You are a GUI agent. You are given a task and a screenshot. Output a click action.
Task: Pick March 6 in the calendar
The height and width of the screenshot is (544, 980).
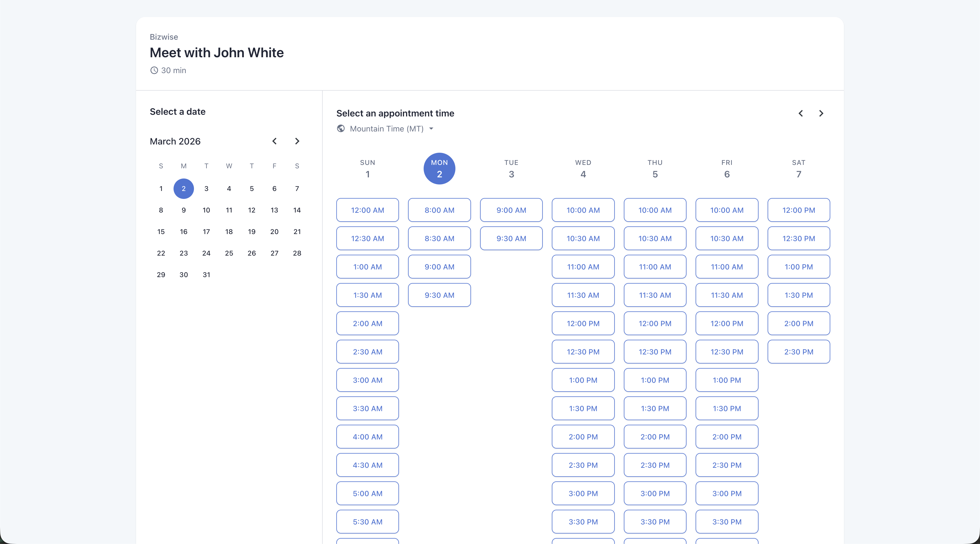[x=274, y=188]
